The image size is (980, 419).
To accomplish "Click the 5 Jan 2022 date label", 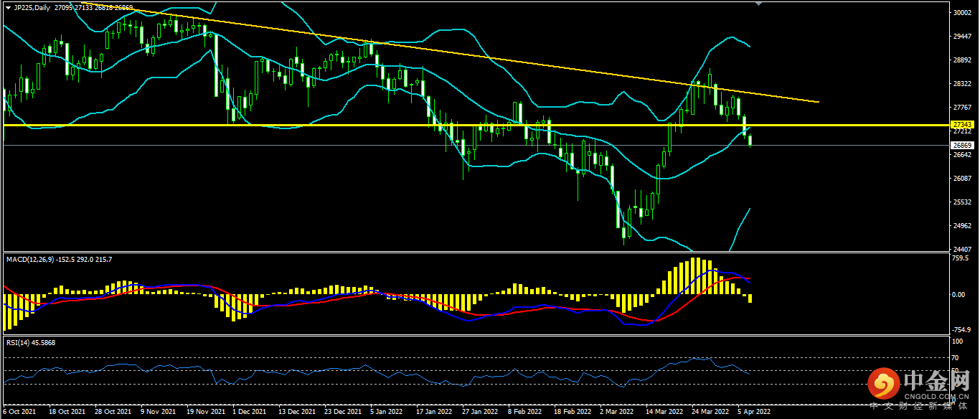I will tap(387, 413).
